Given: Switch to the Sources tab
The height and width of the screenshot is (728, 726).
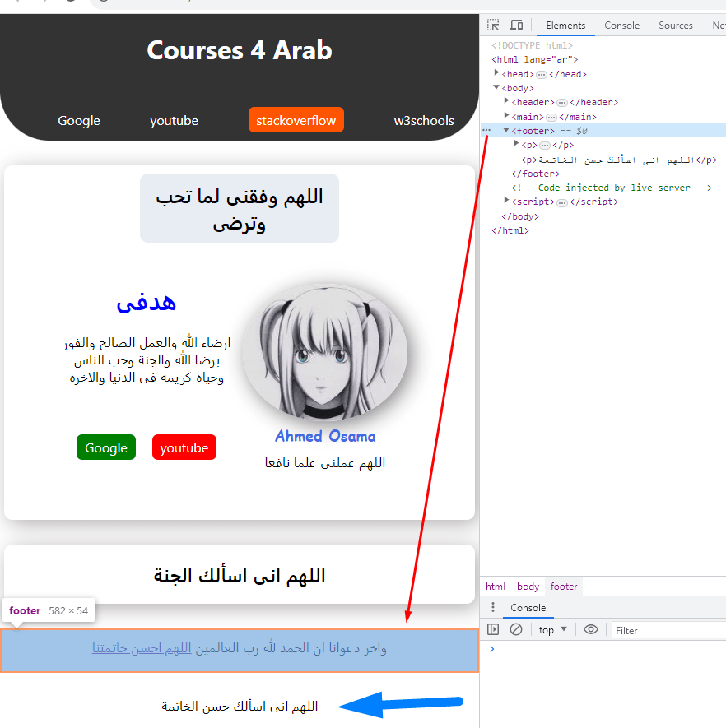Looking at the screenshot, I should 675,26.
